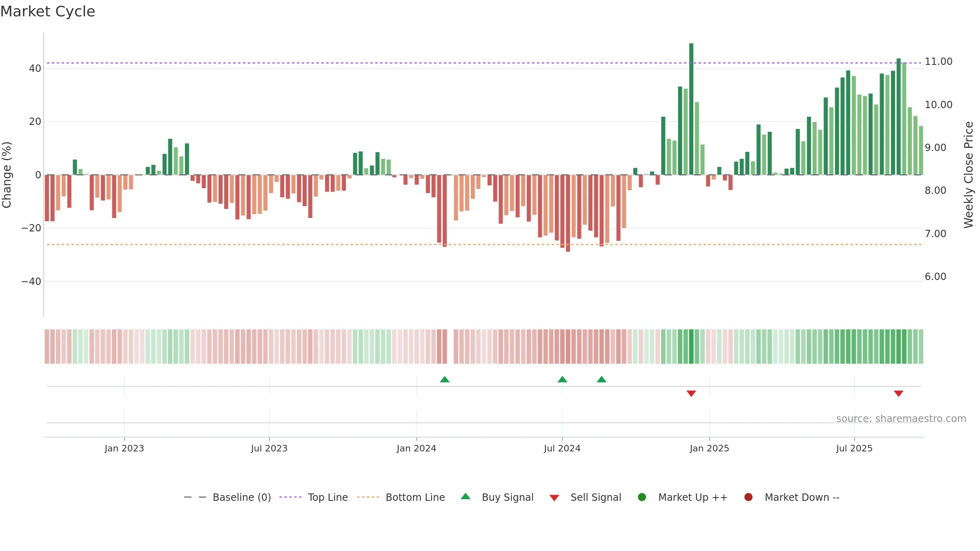Screen dimensions: 980x551
Task: Click the 6.00 price axis label
Action: click(x=935, y=277)
